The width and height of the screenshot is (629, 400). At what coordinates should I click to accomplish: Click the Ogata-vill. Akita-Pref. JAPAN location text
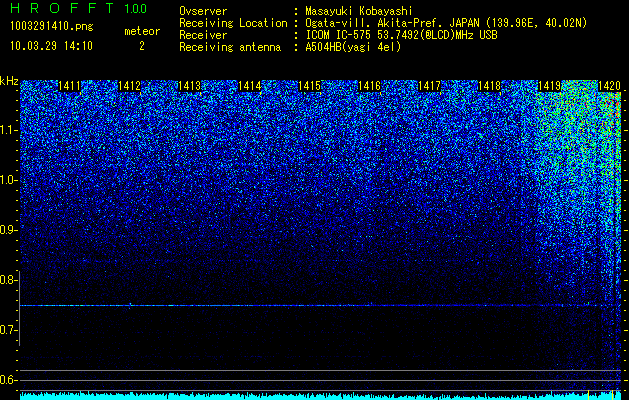[x=446, y=24]
